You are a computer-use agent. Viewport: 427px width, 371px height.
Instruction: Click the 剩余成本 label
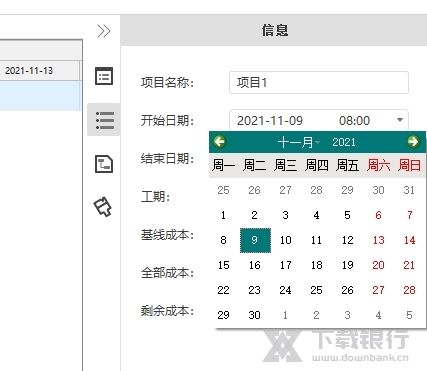click(x=167, y=311)
